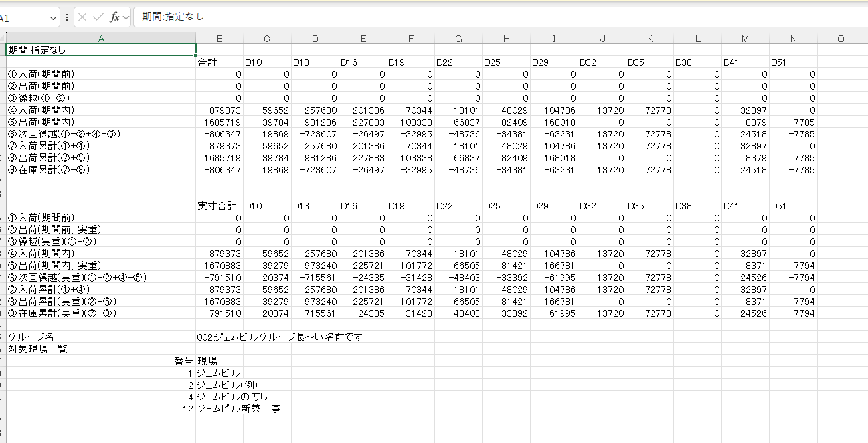Select column H header

pos(506,39)
